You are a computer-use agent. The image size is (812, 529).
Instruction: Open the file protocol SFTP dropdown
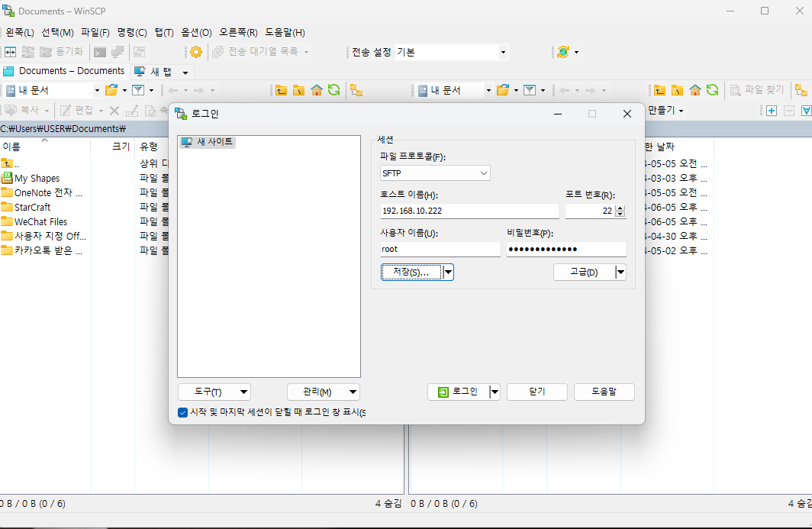point(435,173)
